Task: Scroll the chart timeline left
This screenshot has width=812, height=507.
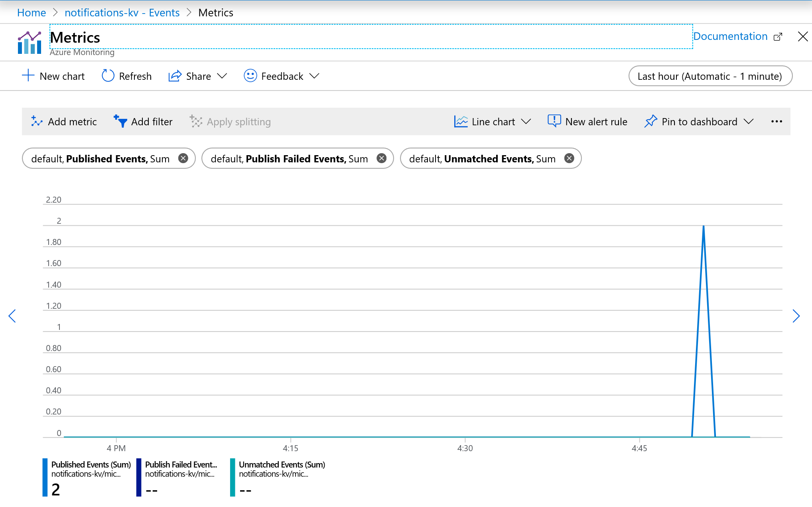Action: pos(12,316)
